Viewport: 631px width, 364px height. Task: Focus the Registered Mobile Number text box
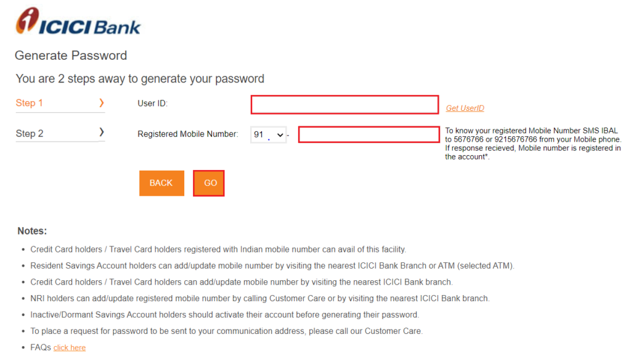click(368, 135)
